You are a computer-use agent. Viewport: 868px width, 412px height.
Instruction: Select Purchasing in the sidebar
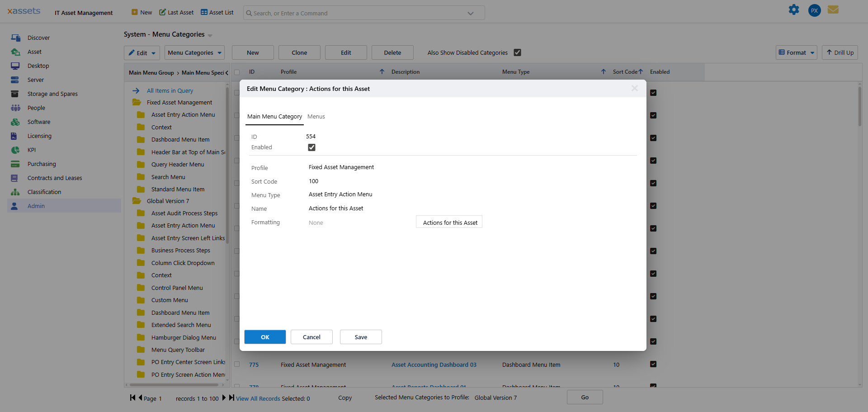pyautogui.click(x=41, y=164)
